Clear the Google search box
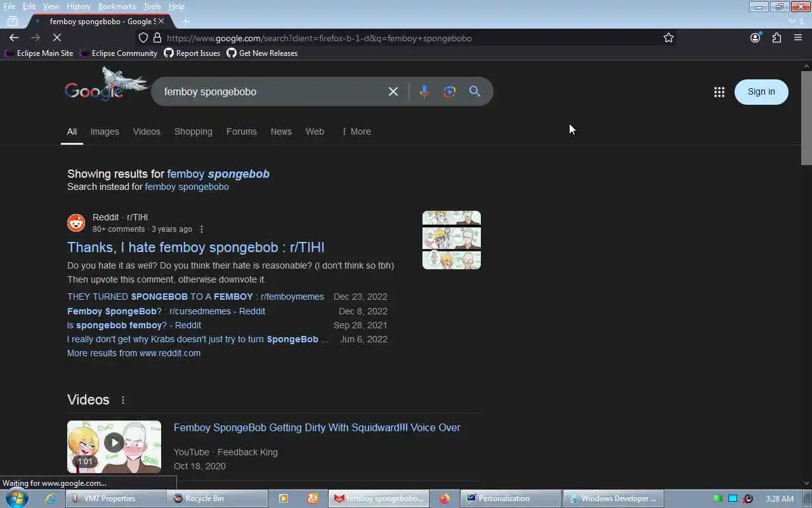Screen dimensions: 812x508 point(393,91)
